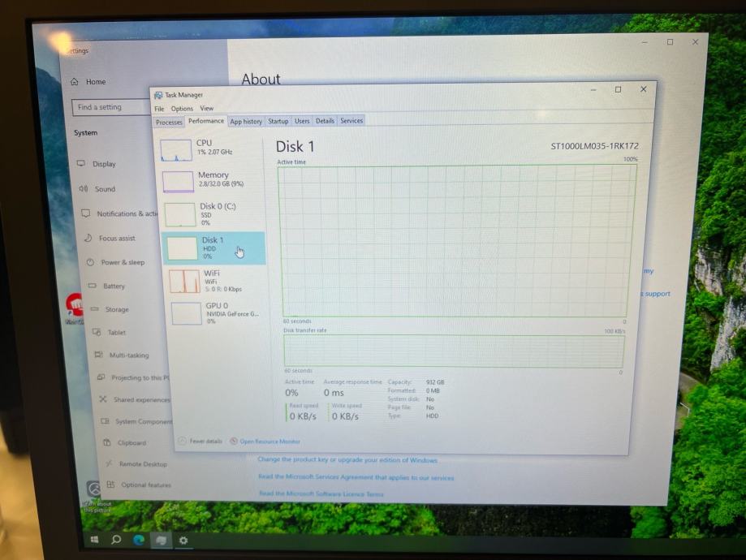Open Tablet icon in Settings sidebar
The width and height of the screenshot is (746, 560).
click(x=97, y=332)
